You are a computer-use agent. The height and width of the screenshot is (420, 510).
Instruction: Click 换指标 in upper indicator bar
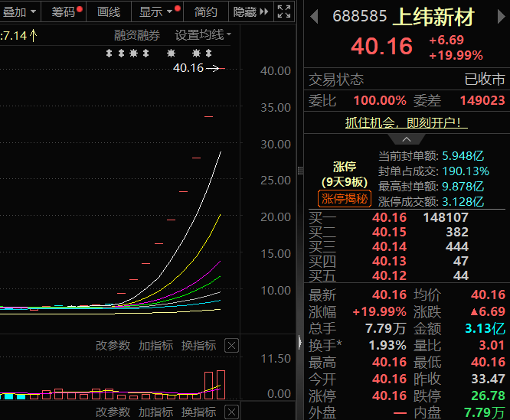199,345
